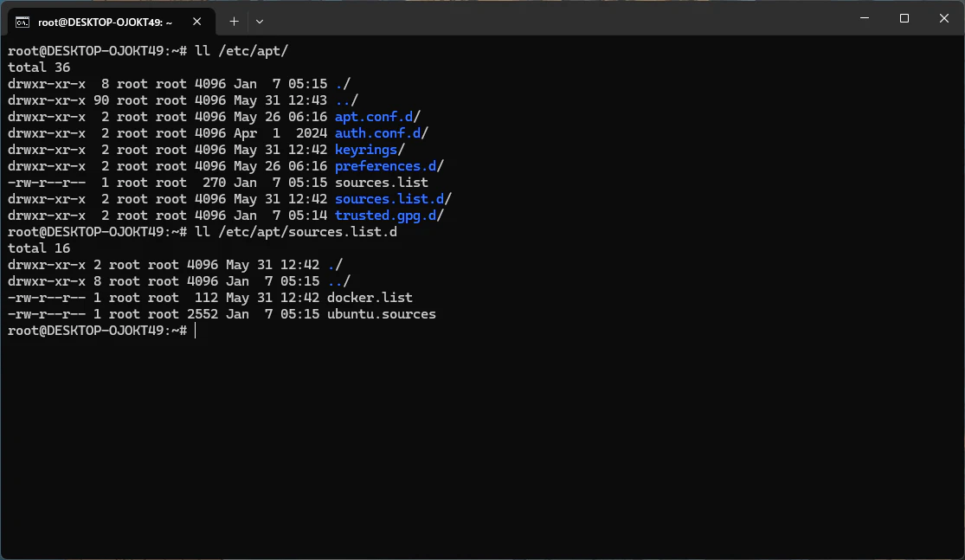The width and height of the screenshot is (965, 560).
Task: Click the 'll /etc/apt/' command text
Action: pyautogui.click(x=241, y=51)
